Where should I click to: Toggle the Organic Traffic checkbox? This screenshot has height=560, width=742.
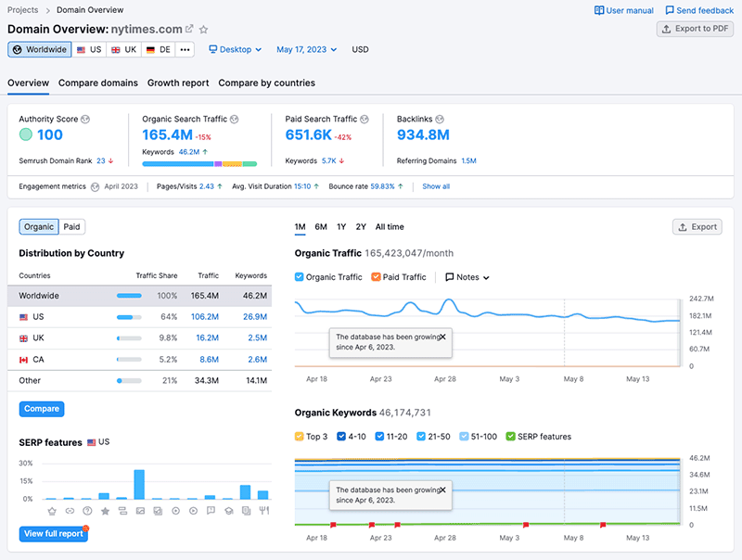299,277
